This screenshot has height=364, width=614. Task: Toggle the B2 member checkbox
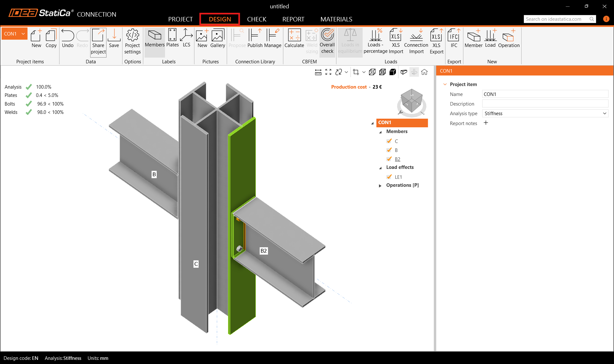389,159
